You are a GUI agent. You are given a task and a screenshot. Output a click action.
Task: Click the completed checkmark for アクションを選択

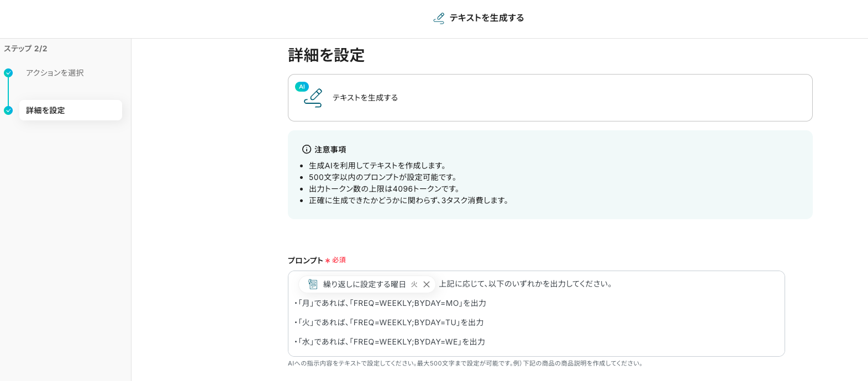point(8,73)
